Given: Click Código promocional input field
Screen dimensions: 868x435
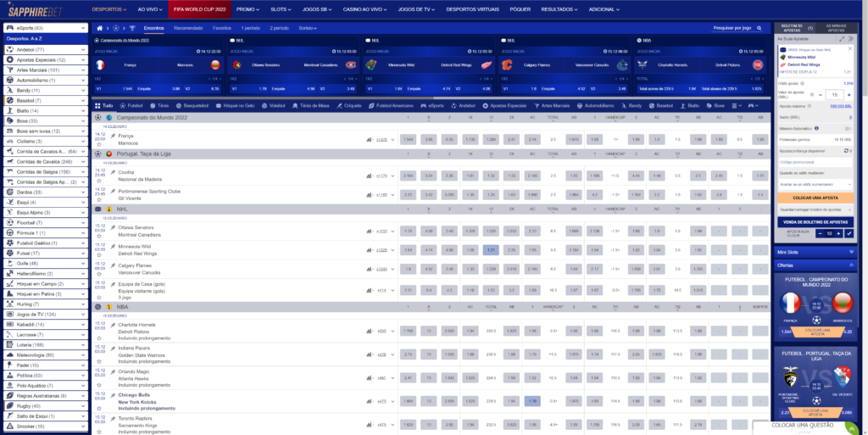Looking at the screenshot, I should (x=815, y=162).
